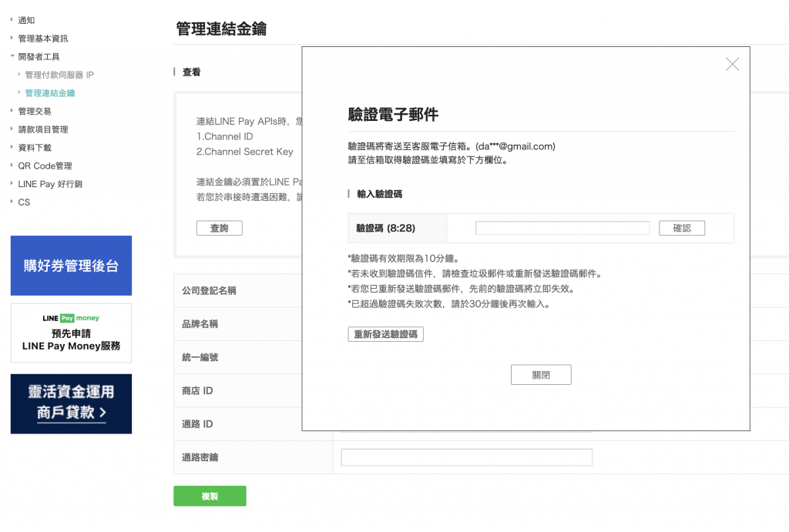Open 通知 in the sidebar menu
This screenshot has height=532, width=789.
[26, 20]
